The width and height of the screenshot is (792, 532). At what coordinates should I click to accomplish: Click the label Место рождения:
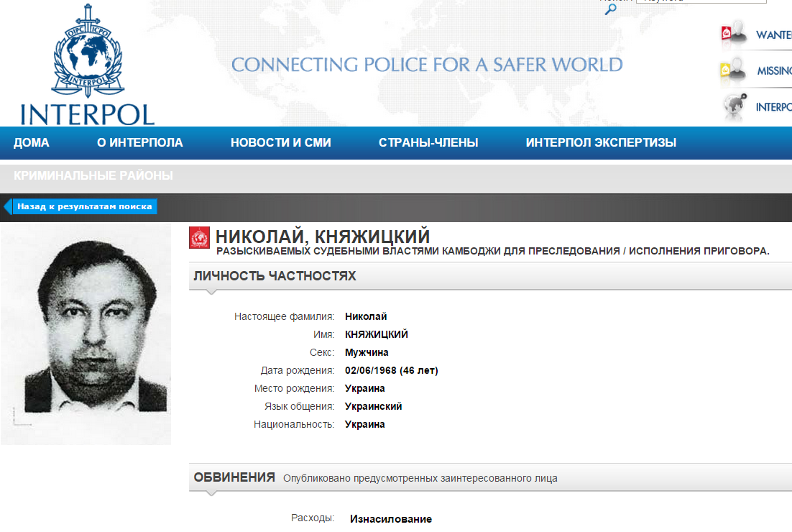click(x=294, y=388)
